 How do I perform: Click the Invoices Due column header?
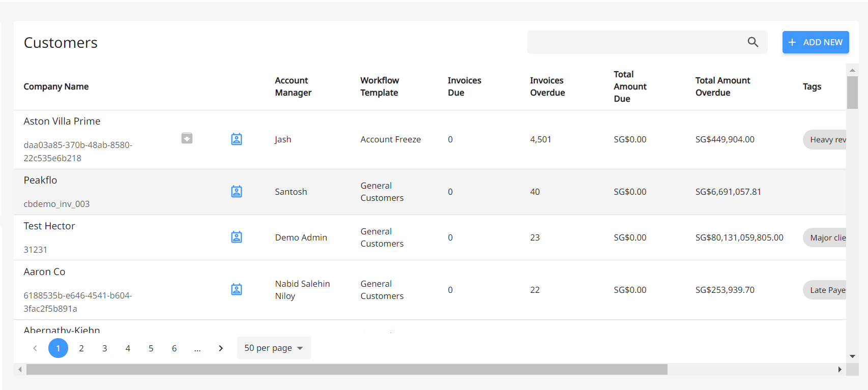click(464, 86)
